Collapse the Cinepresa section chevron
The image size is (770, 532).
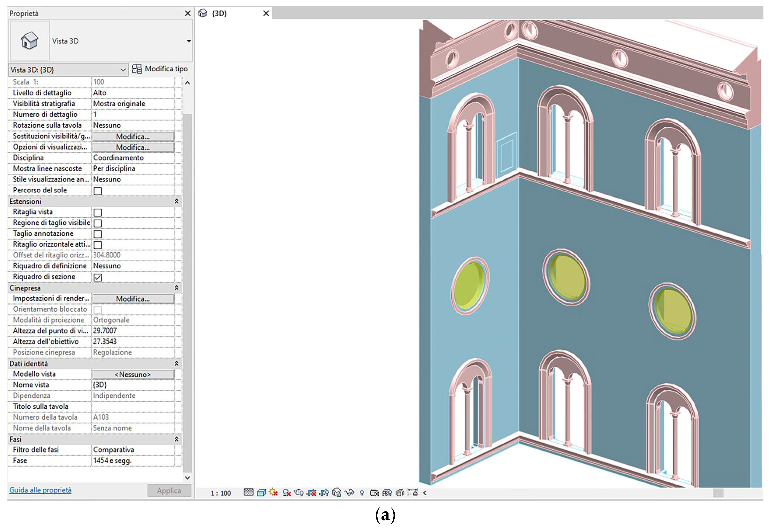click(x=176, y=288)
